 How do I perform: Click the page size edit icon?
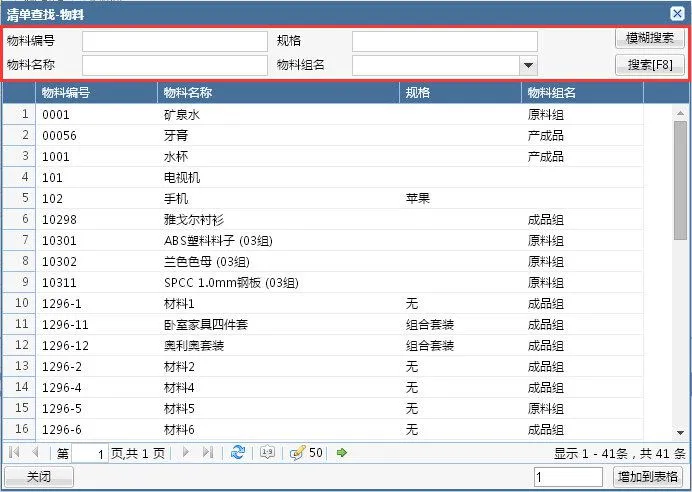tap(297, 453)
